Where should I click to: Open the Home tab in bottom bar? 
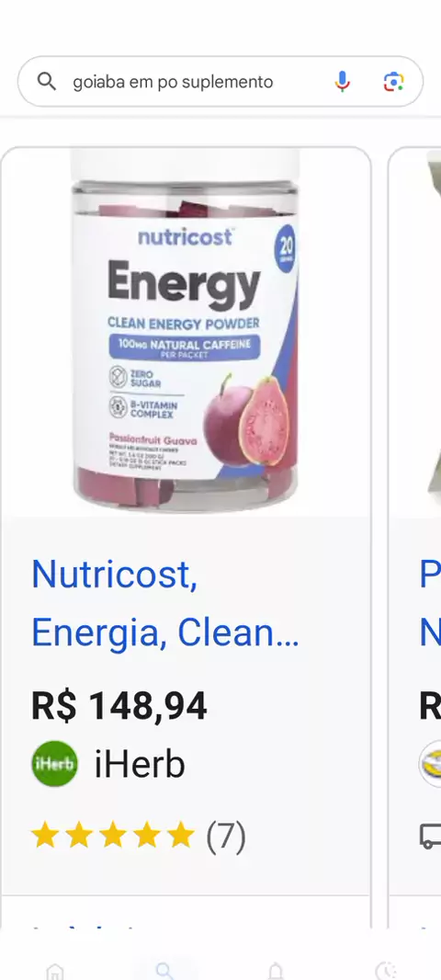click(x=55, y=972)
